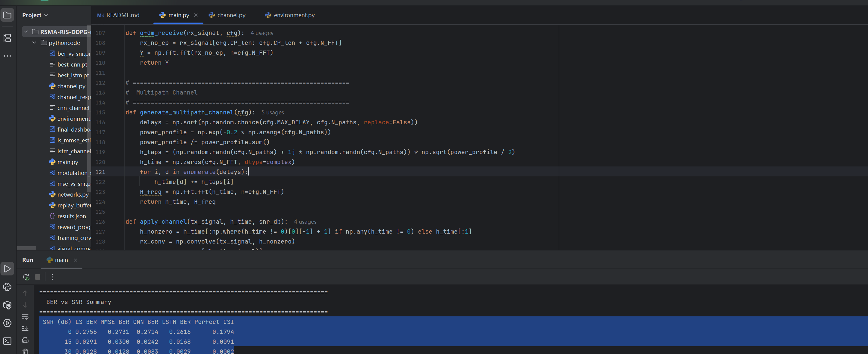Open mse_vs_snr image in project tree
The image size is (868, 354).
tap(70, 183)
